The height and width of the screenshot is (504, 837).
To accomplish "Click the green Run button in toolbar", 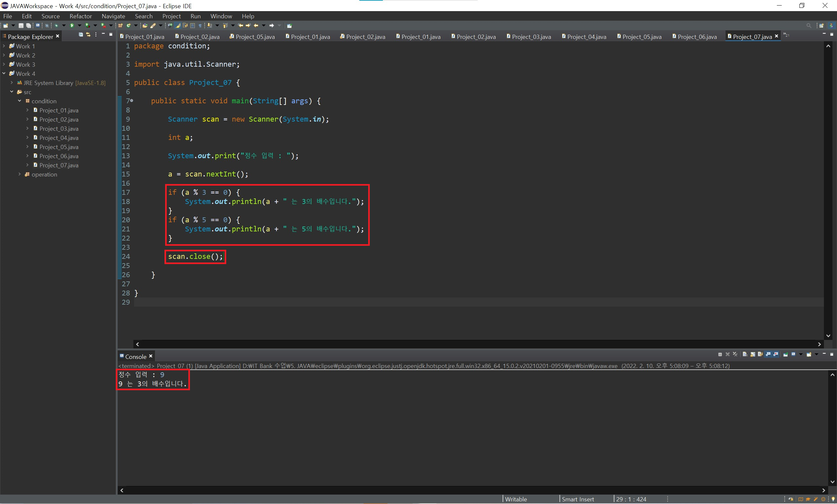I will 72,25.
